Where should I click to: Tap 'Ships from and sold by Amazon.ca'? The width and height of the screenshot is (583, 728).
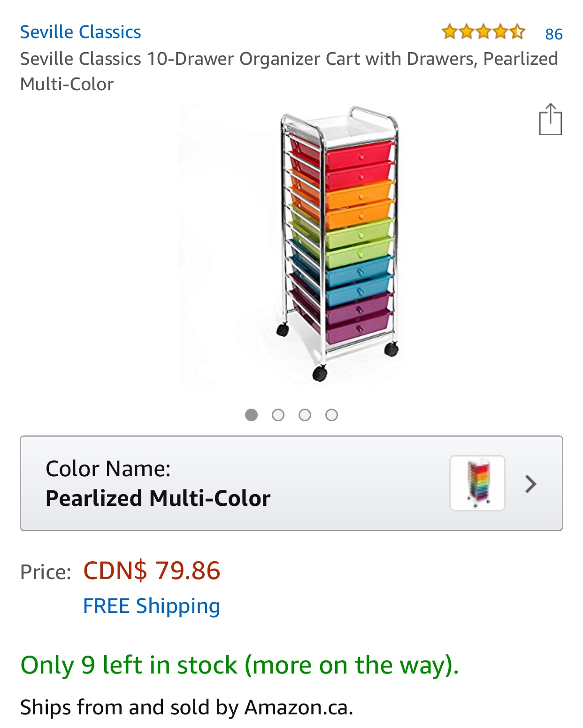point(186,707)
